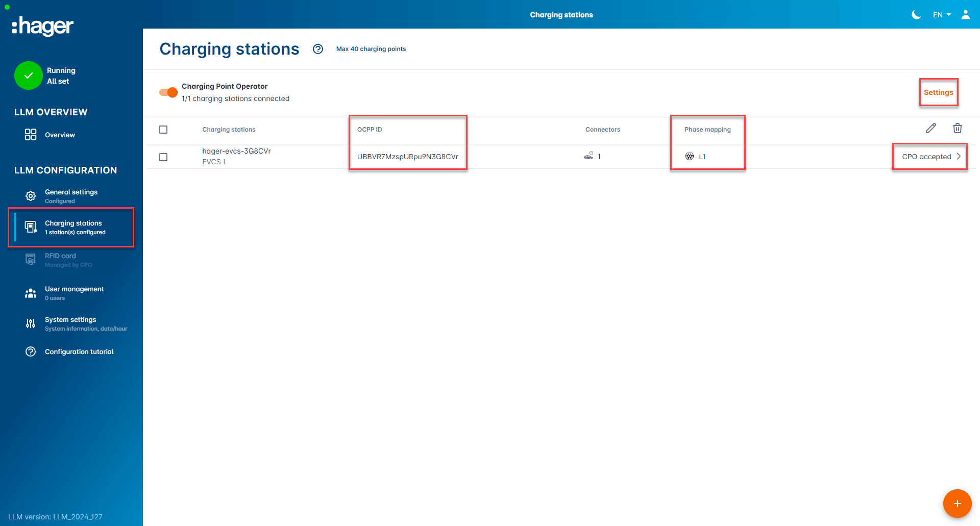Open System settings menu item
This screenshot has height=526, width=980.
71,323
